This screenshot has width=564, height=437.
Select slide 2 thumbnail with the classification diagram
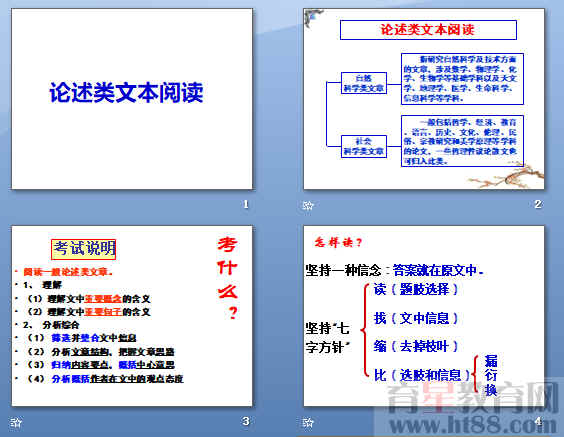coord(424,99)
